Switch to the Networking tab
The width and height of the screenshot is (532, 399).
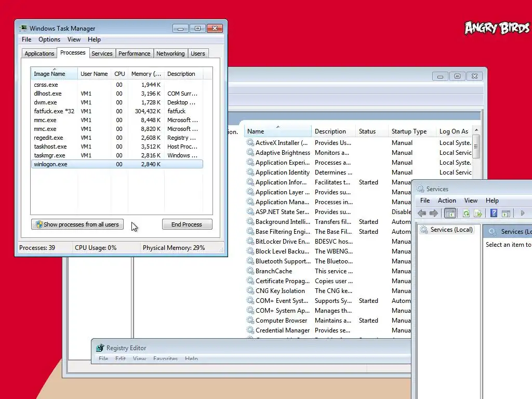(170, 54)
